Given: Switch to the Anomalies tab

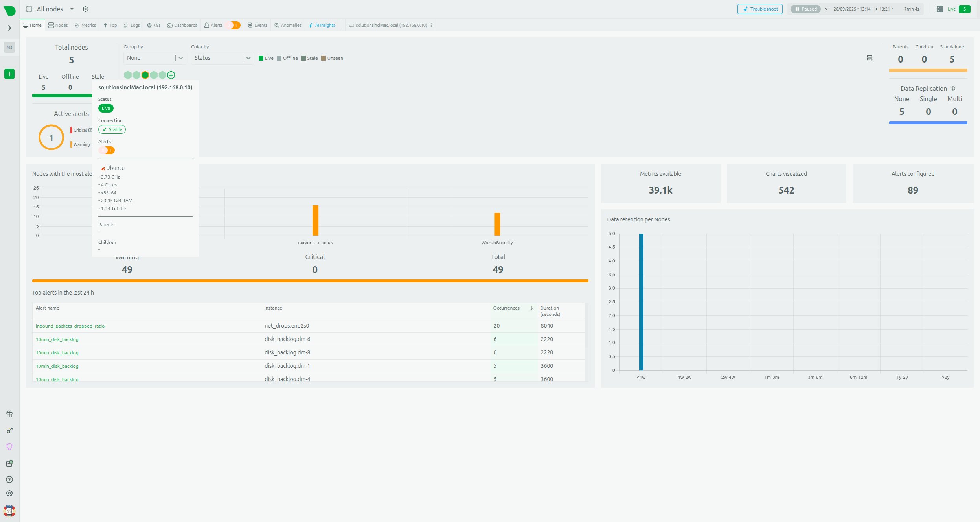Looking at the screenshot, I should (x=288, y=25).
